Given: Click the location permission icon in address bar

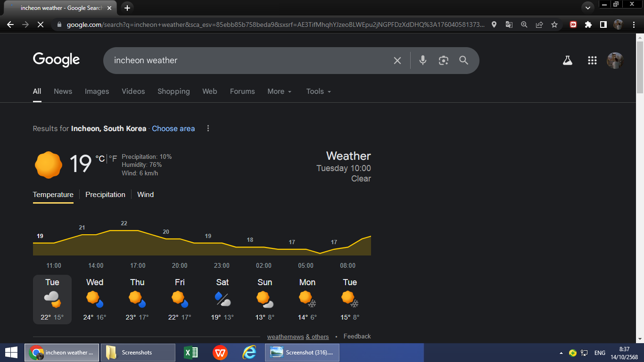Looking at the screenshot, I should coord(494,25).
